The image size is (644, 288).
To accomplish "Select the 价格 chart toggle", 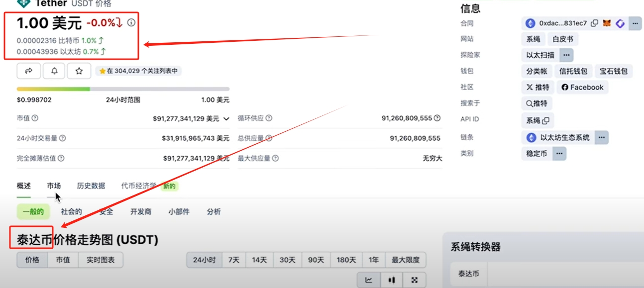I will click(x=32, y=260).
